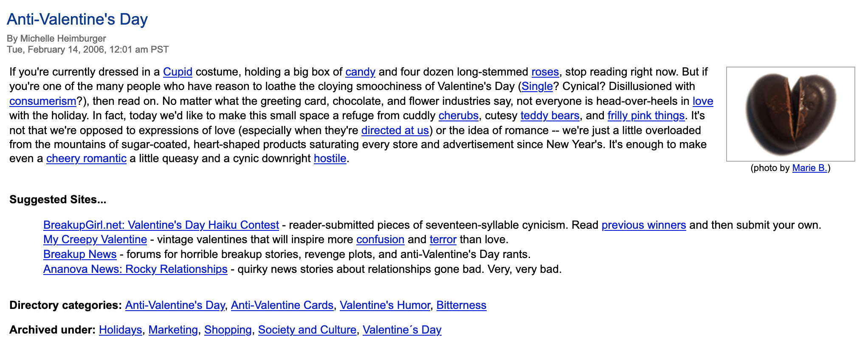Click the Single link

(537, 86)
